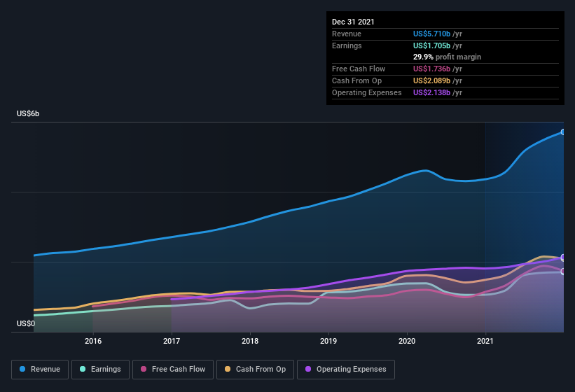Viewport: 575px width, 392px height.
Task: Click the US$5.710b revenue value in tooltip
Action: 431,34
